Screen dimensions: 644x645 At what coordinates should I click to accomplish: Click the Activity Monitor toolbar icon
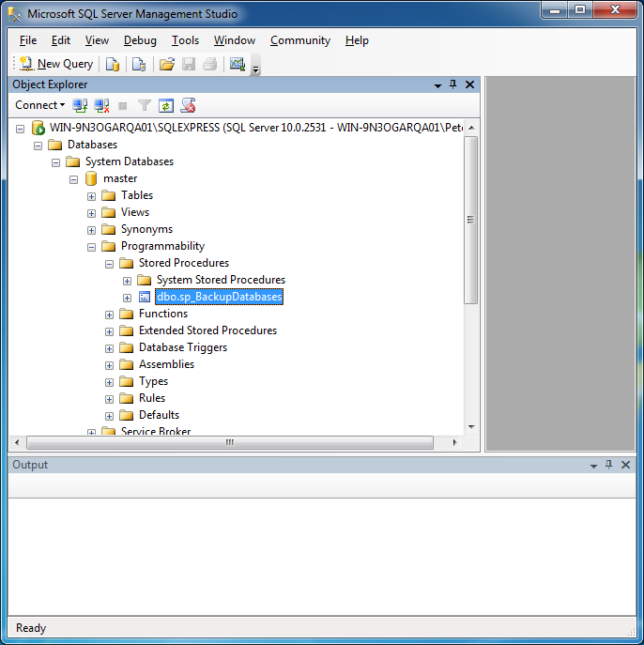click(x=238, y=64)
